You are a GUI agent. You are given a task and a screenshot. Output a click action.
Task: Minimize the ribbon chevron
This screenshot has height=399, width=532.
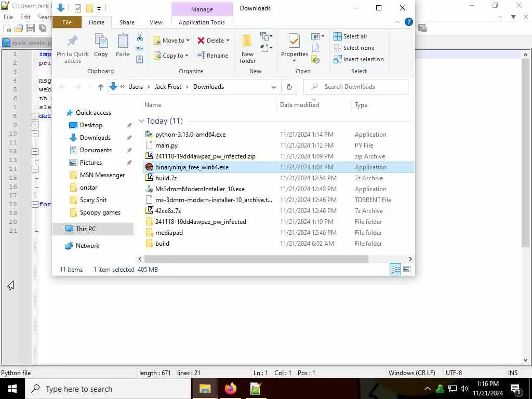[397, 22]
